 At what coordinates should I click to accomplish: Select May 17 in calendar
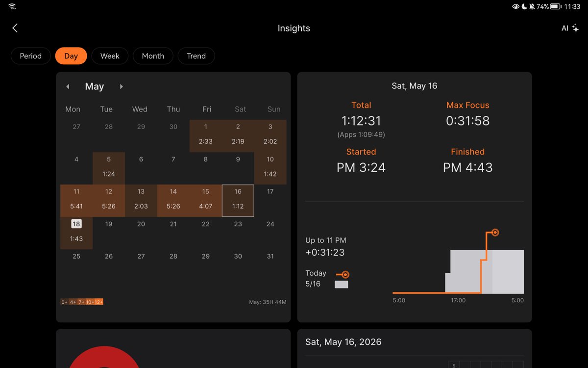tap(270, 201)
